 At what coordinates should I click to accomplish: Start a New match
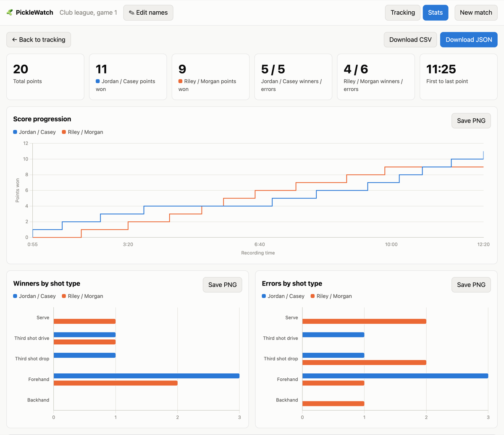click(x=476, y=13)
